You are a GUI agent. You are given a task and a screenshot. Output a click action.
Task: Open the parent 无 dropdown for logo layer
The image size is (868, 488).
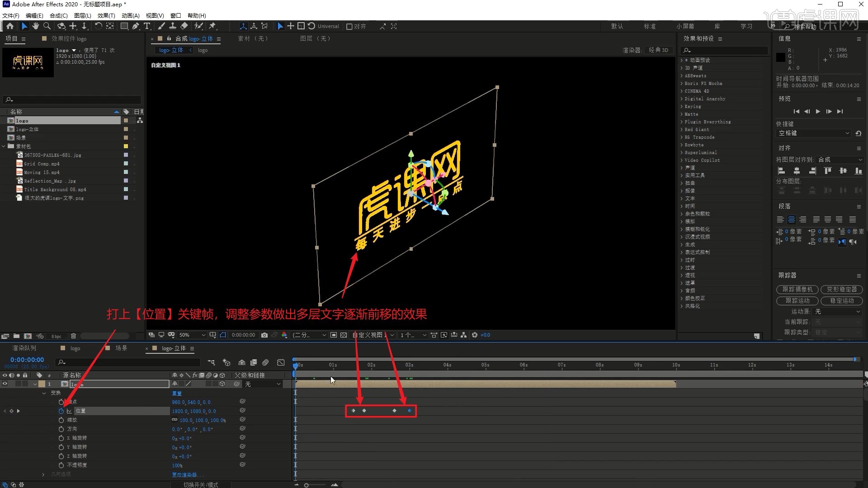click(263, 384)
